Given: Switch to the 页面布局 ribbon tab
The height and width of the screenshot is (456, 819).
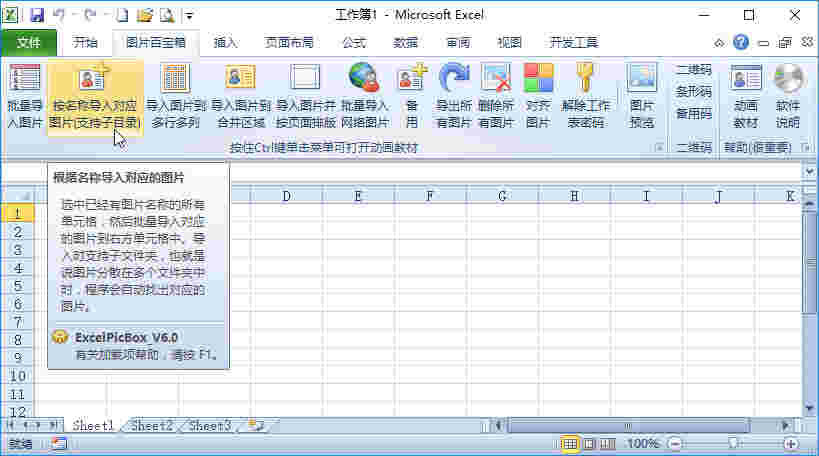Looking at the screenshot, I should point(289,42).
